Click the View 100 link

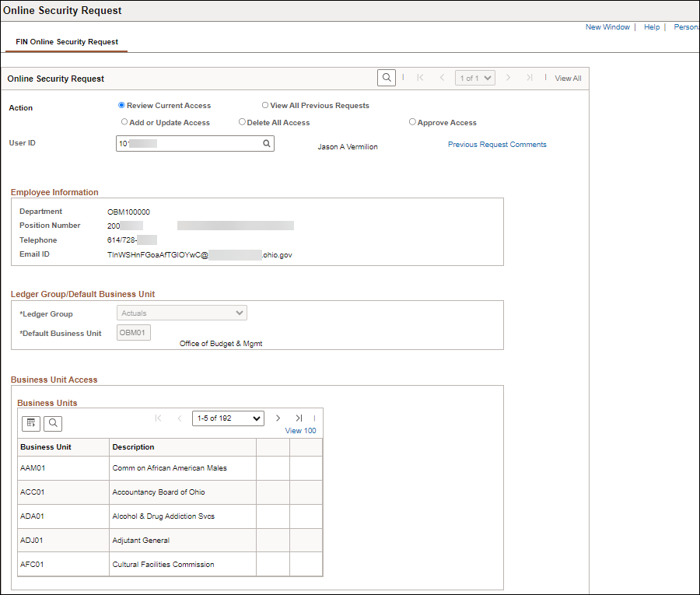300,431
